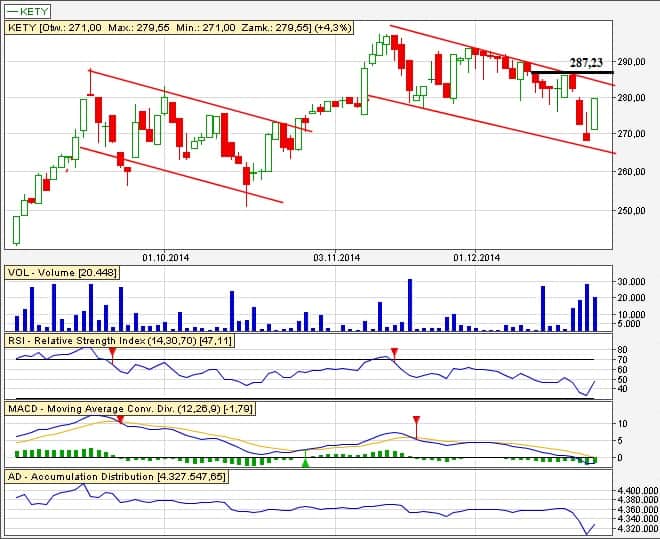Click the KETY price info header
The image size is (660, 539).
(180, 28)
